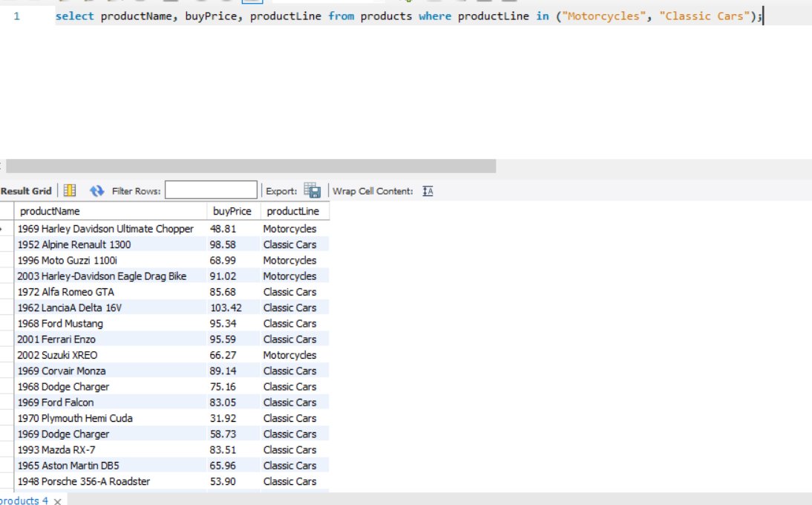Screen dimensions: 812x505
Task: Select the 1962 LanciaA Delta 16V cell
Action: pyautogui.click(x=111, y=307)
